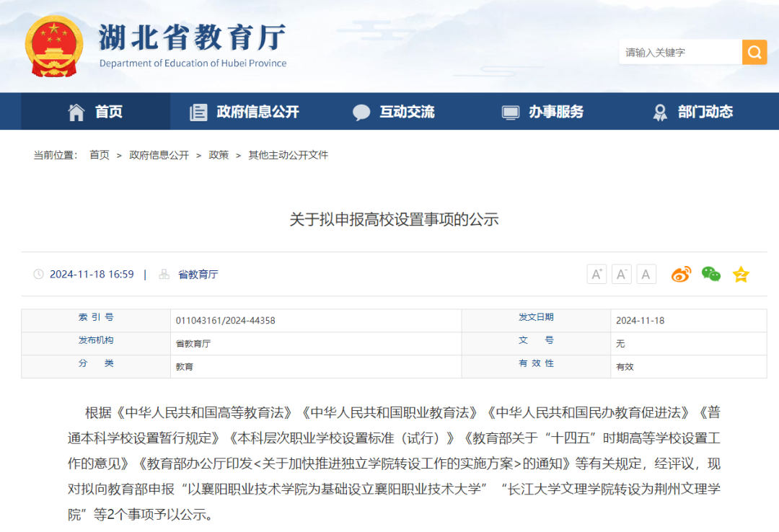Share the article via the WeChat icon
This screenshot has height=532, width=779.
(710, 274)
